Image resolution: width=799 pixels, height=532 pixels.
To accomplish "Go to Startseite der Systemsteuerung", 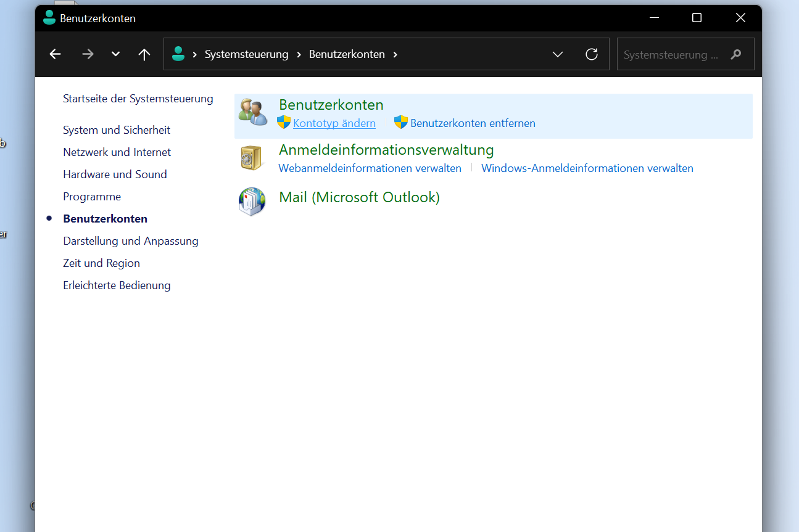I will tap(138, 99).
